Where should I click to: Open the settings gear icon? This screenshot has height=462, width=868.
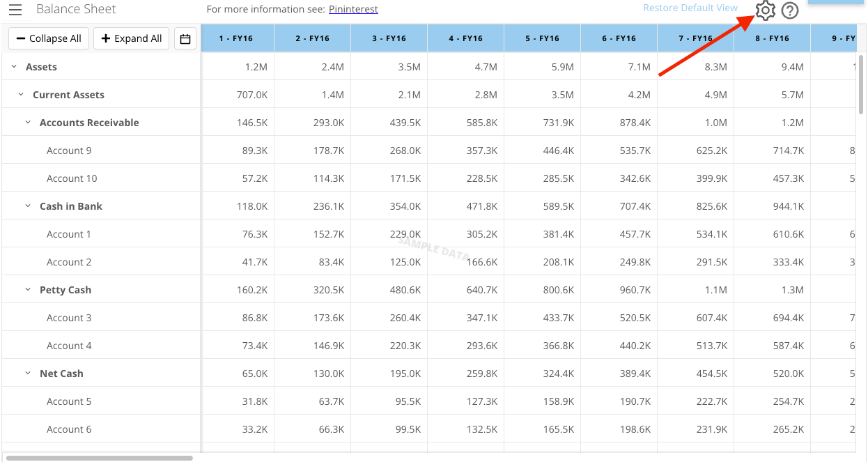point(765,10)
